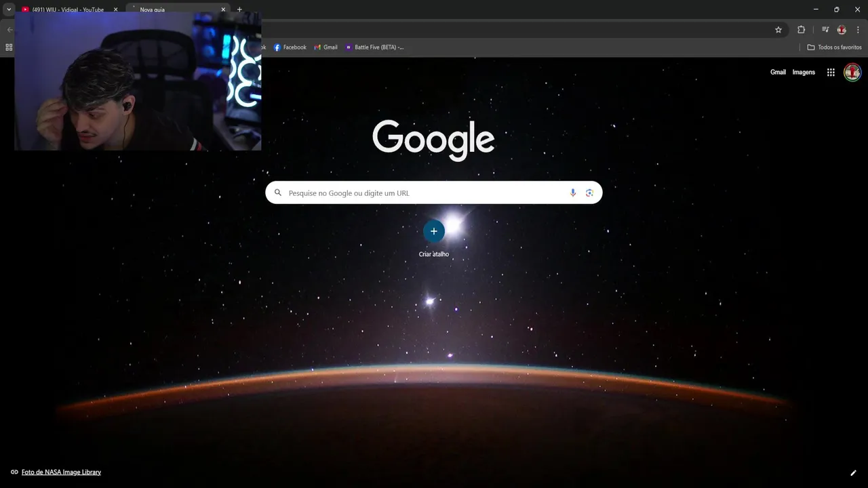The width and height of the screenshot is (868, 488).
Task: Click the Google logo
Action: (x=433, y=140)
